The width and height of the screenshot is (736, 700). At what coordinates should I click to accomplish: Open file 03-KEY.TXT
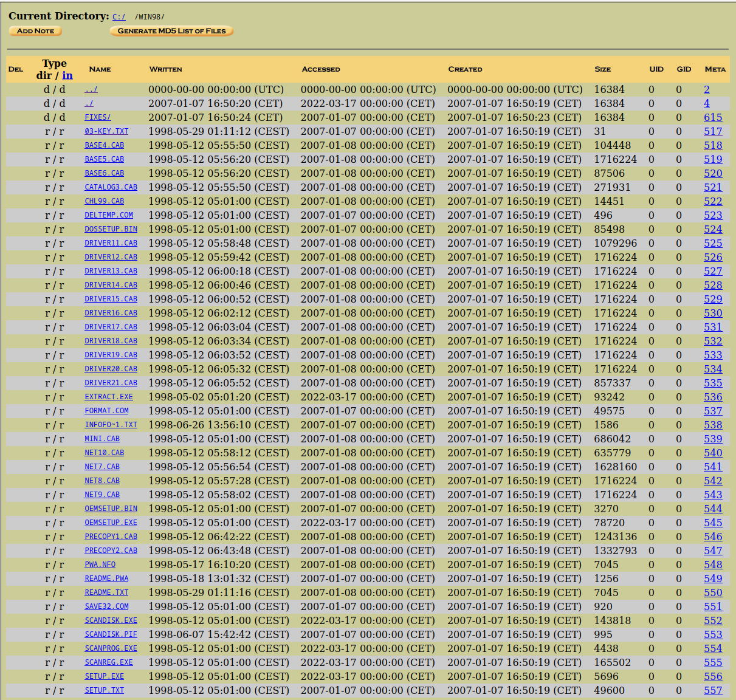(x=106, y=131)
